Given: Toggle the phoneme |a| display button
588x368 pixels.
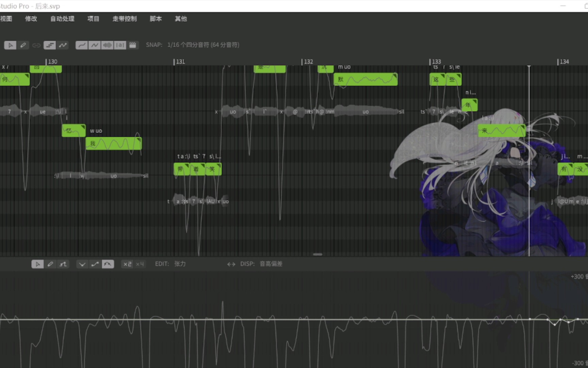Looking at the screenshot, I should click(120, 45).
